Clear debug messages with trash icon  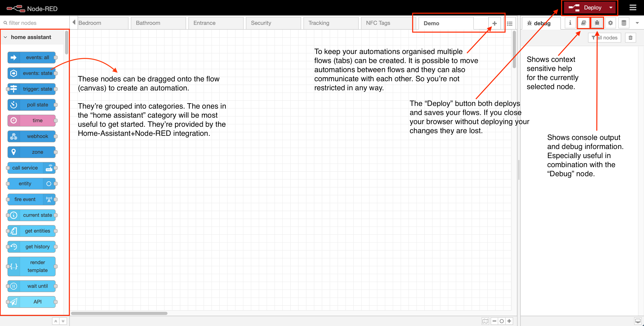pyautogui.click(x=630, y=38)
